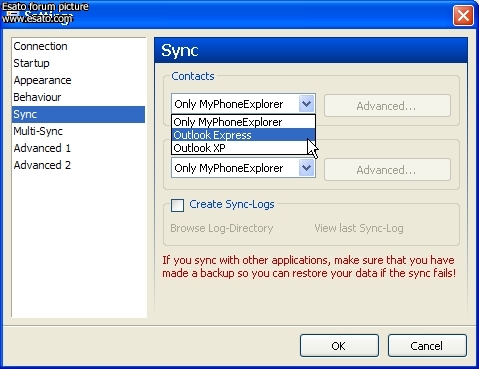The image size is (479, 369).
Task: Select Startup in the settings list
Action: click(x=78, y=63)
